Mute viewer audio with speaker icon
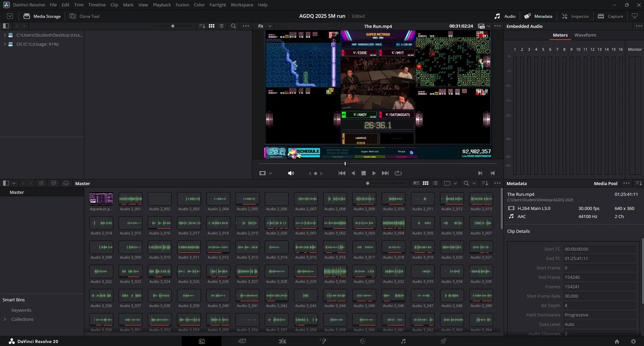This screenshot has height=346, width=644. 291,173
